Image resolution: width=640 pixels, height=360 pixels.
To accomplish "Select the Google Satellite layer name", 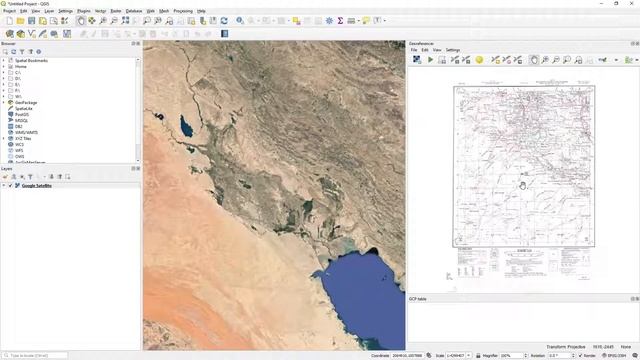I will click(37, 185).
